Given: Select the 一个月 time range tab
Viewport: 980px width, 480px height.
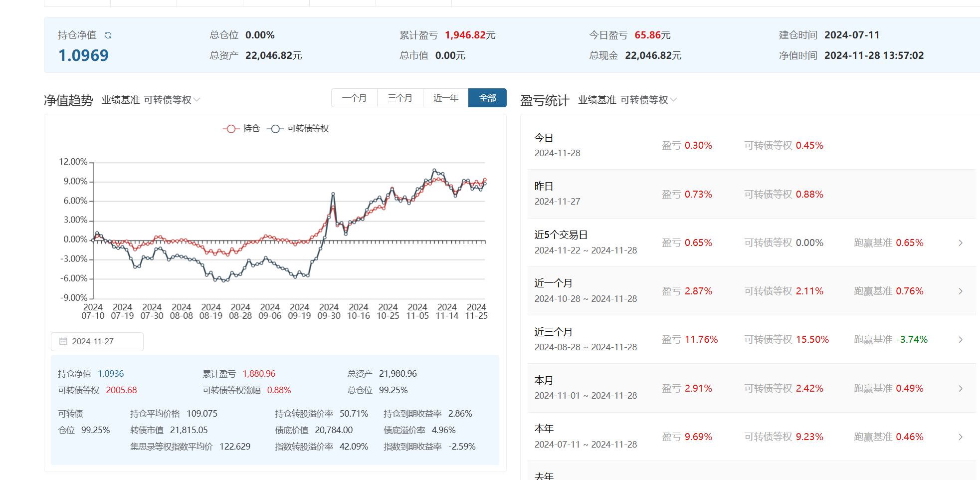Looking at the screenshot, I should pyautogui.click(x=354, y=98).
